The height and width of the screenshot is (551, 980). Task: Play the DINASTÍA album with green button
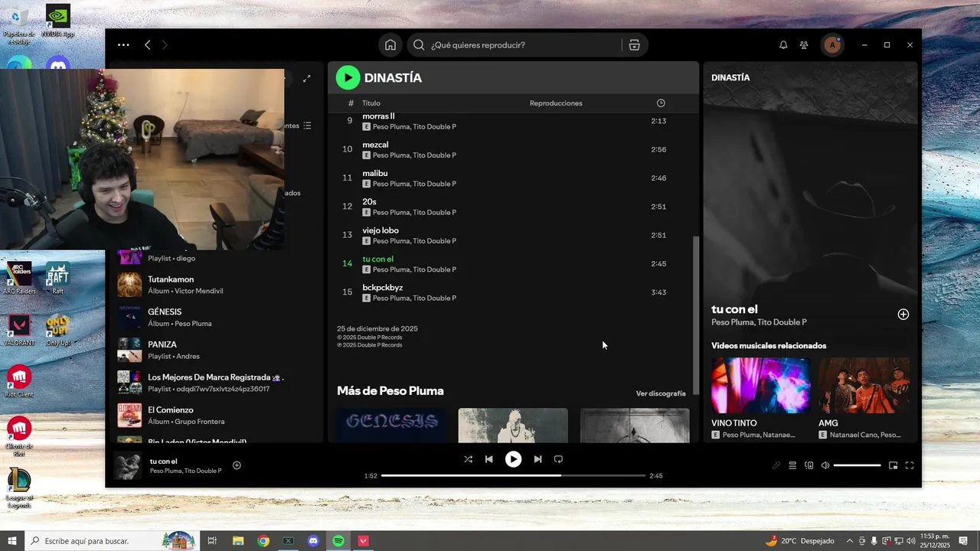[x=348, y=77]
